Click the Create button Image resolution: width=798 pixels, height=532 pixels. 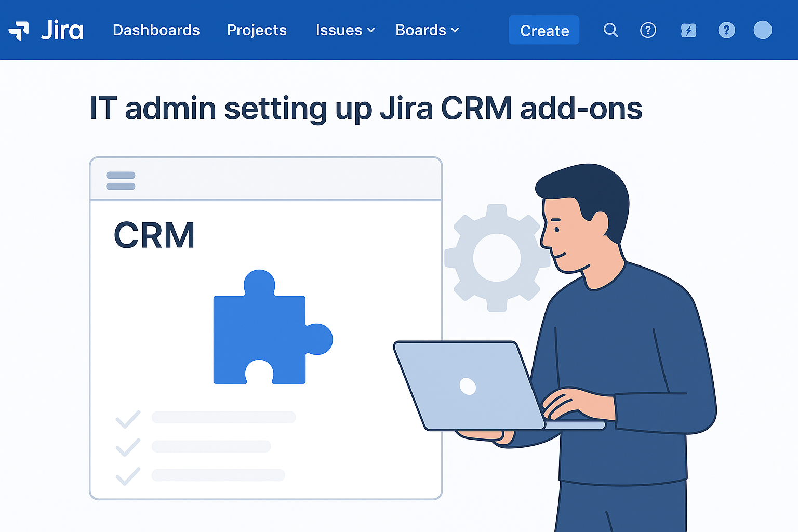[x=544, y=30]
